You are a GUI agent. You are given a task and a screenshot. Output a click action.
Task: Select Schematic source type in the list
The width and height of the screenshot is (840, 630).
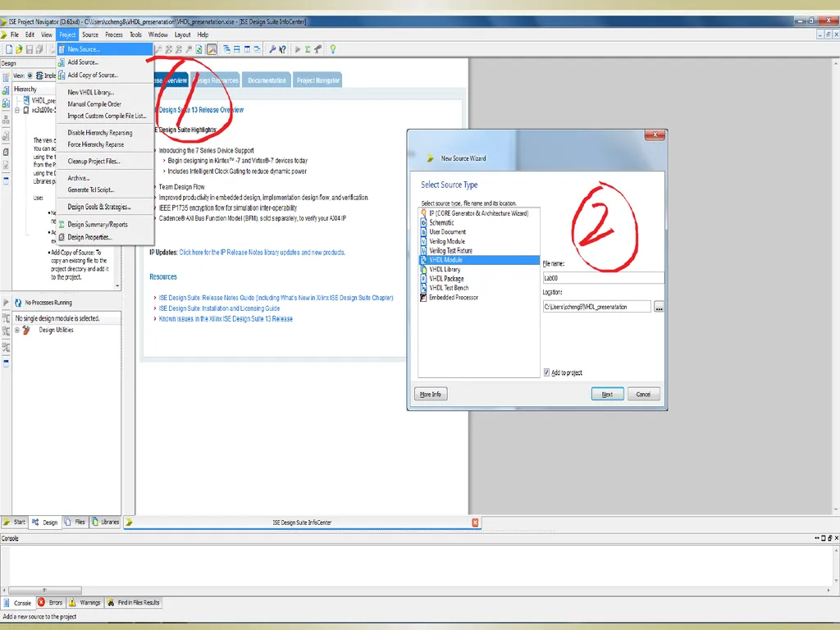pyautogui.click(x=441, y=223)
